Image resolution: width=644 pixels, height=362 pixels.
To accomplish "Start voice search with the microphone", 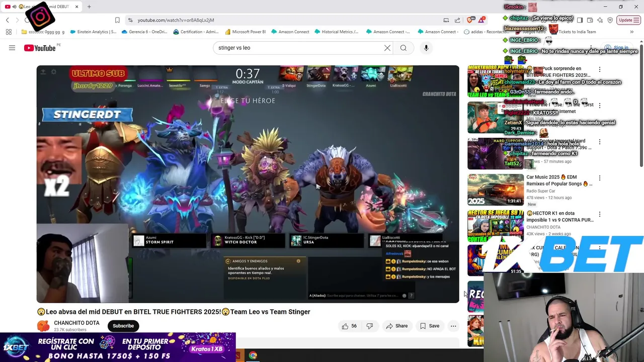I will pos(426,48).
